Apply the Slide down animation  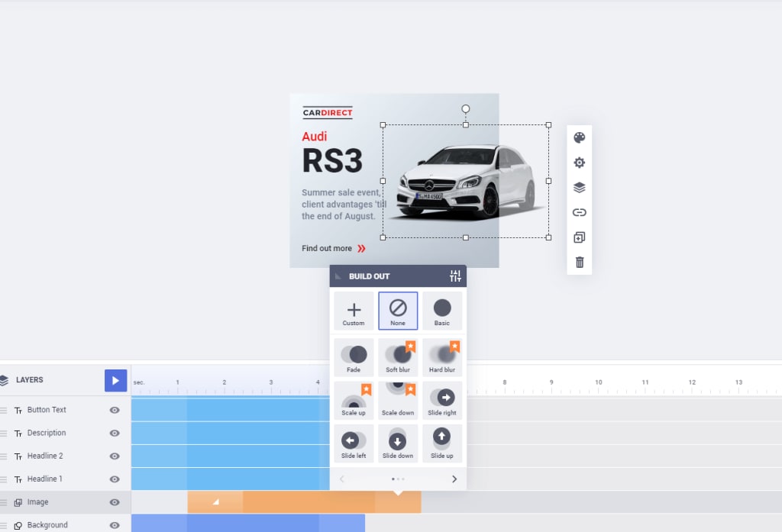tap(398, 443)
